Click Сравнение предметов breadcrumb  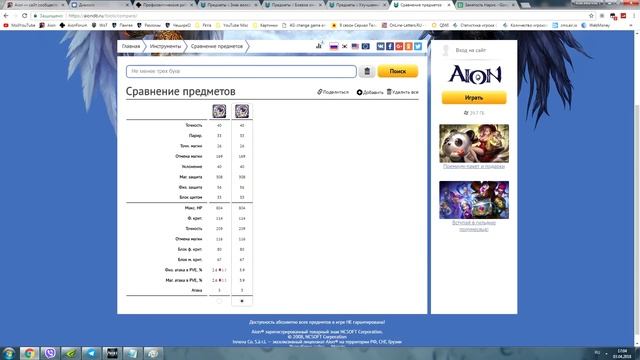point(217,47)
